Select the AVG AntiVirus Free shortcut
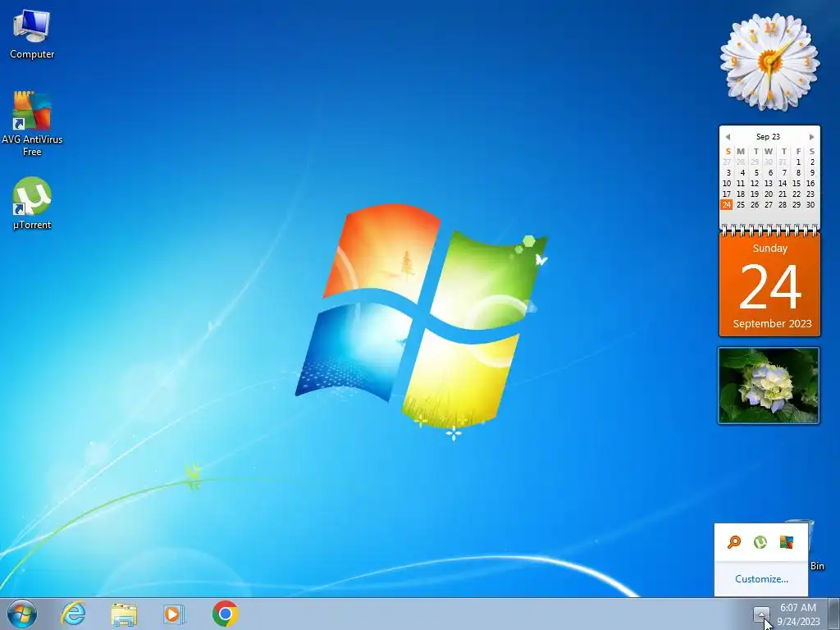This screenshot has width=840, height=630. click(32, 123)
